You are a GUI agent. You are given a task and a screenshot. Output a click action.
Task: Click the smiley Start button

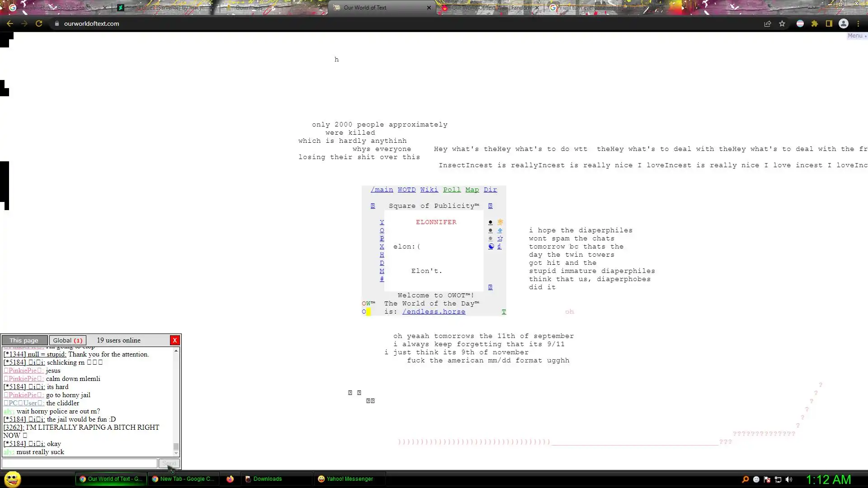(x=12, y=479)
